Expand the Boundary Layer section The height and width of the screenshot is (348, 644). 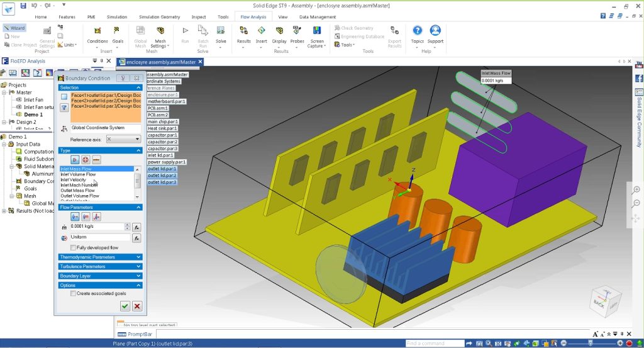[101, 276]
